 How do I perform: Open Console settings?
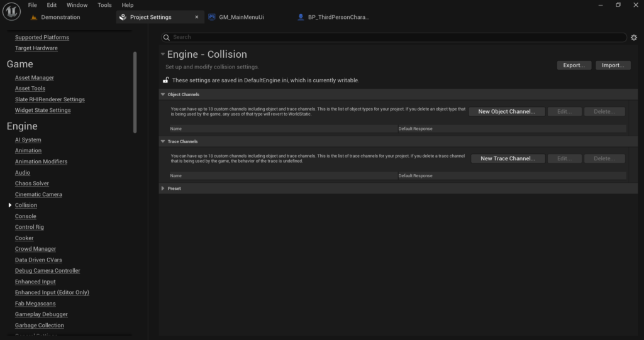pos(25,216)
